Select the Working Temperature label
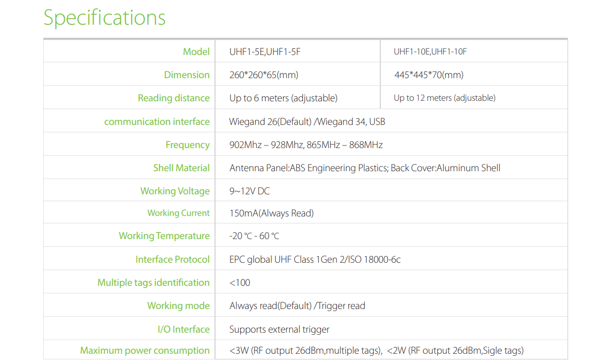This screenshot has width=611, height=364. click(164, 236)
